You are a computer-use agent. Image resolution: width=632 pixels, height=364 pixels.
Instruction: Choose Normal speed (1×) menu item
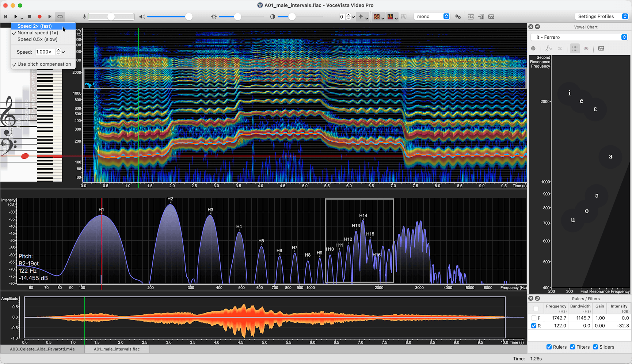click(43, 32)
